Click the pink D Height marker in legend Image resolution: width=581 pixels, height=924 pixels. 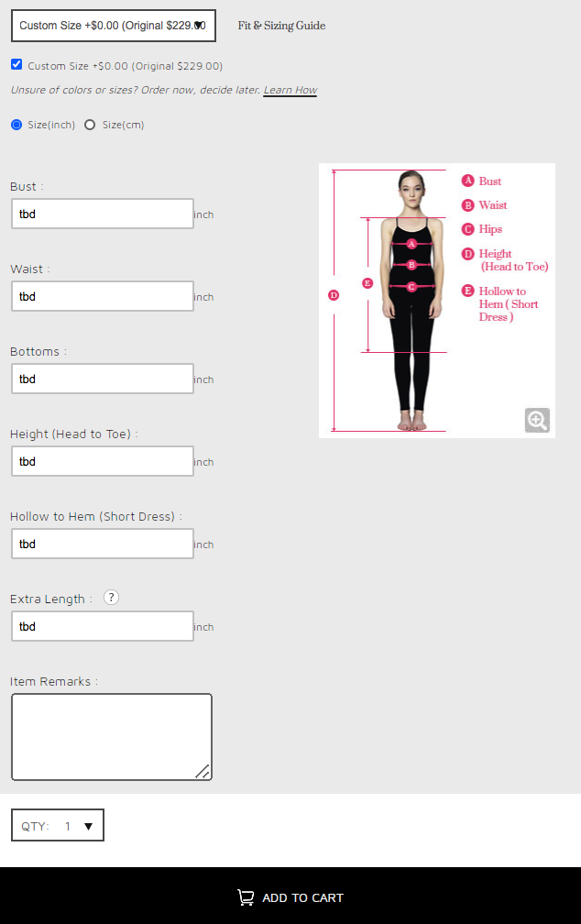click(x=468, y=253)
